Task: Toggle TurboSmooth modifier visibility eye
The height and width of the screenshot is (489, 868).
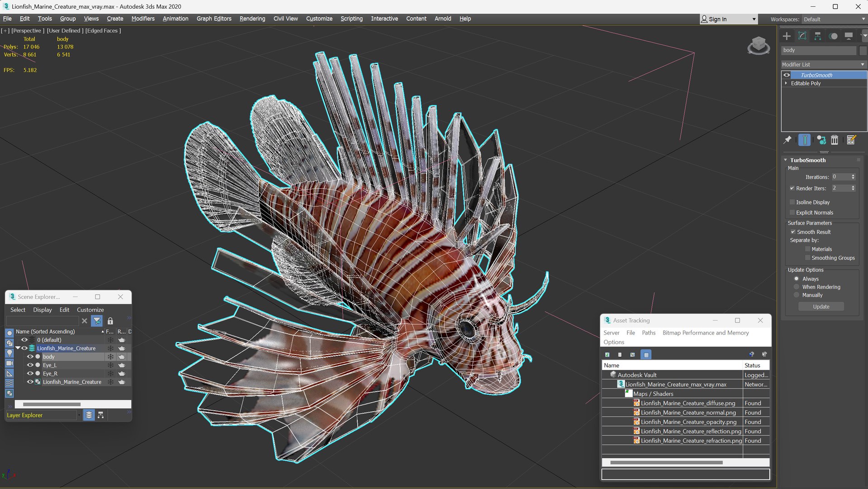Action: coord(787,75)
